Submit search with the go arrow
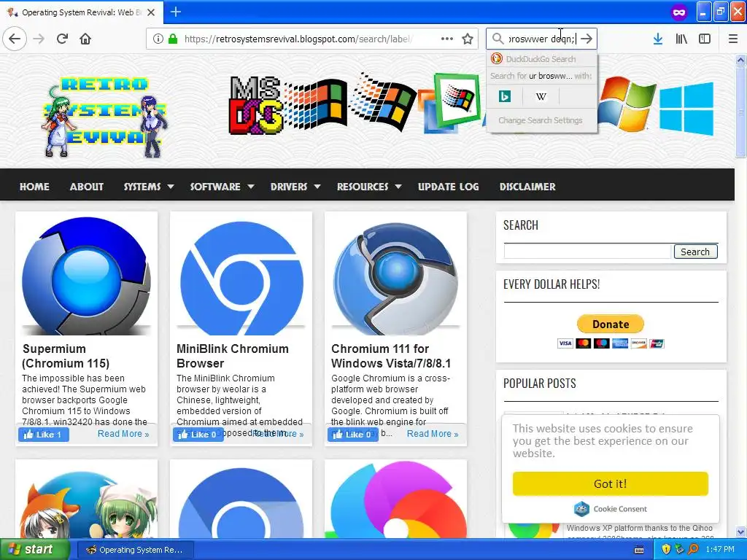 coord(587,39)
